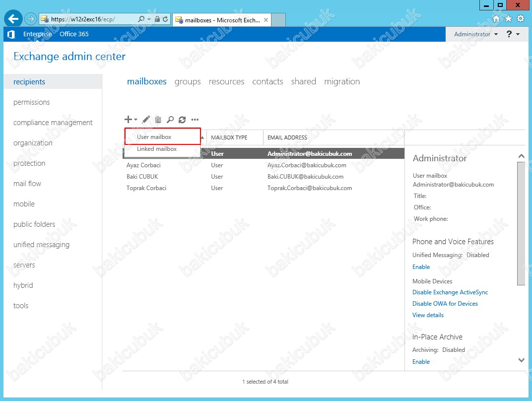Viewport: 532px width, 401px height.
Task: Select the Toprak Corbaci mailbox row
Action: (x=264, y=188)
